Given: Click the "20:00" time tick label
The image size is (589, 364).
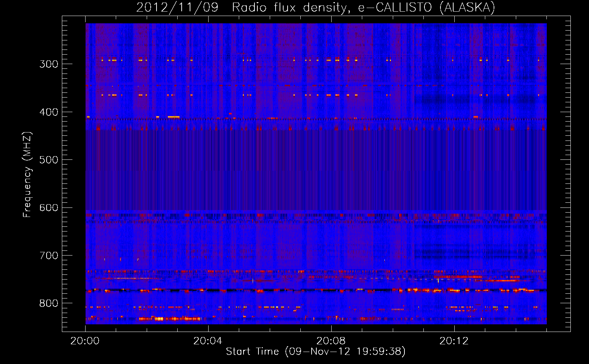Looking at the screenshot, I should [85, 341].
